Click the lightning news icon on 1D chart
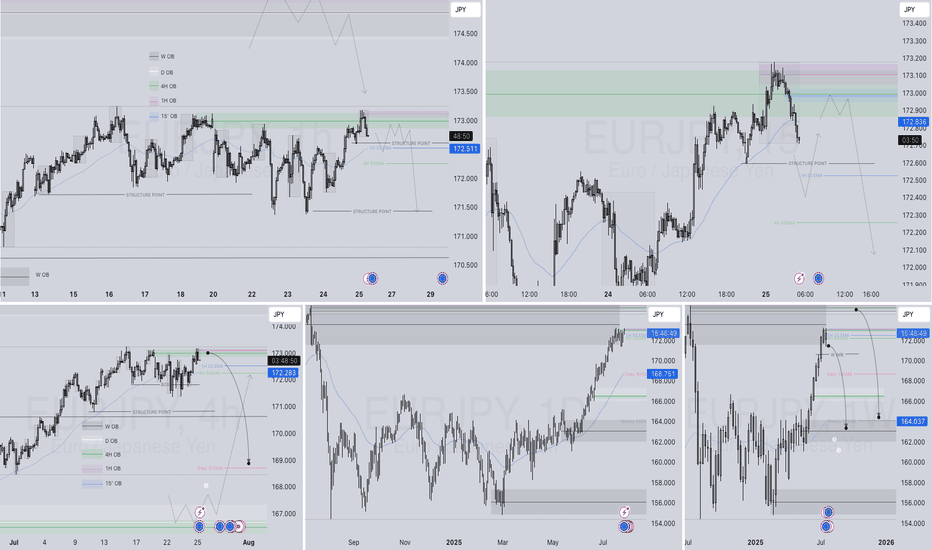 625,513
